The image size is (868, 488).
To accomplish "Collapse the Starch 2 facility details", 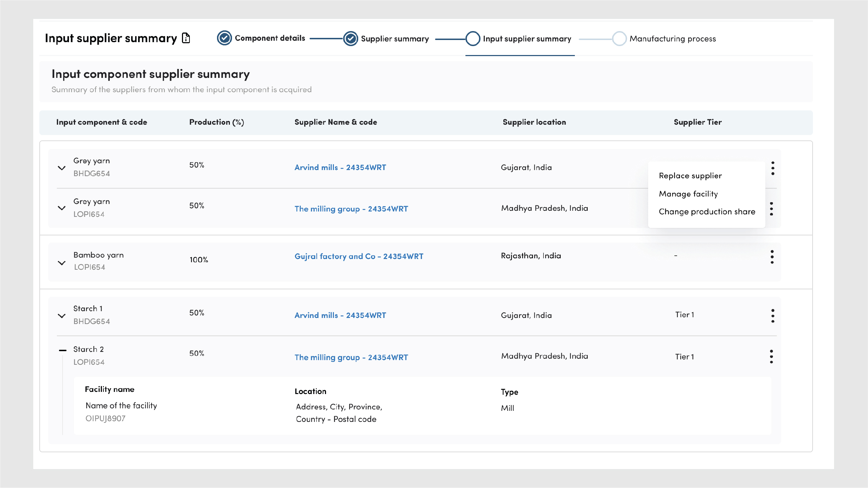I will 63,350.
